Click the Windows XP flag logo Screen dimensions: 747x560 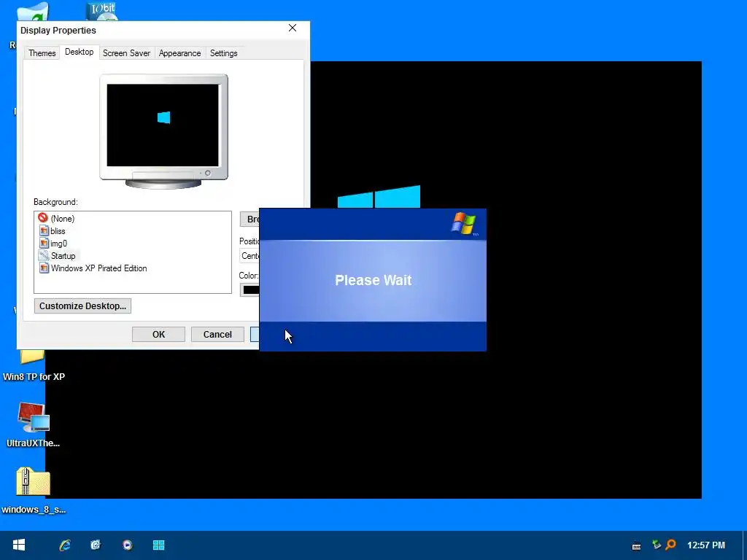[463, 223]
